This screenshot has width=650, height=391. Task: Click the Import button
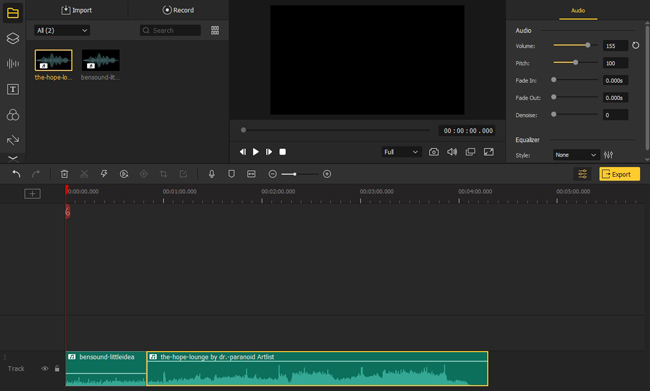coord(77,10)
